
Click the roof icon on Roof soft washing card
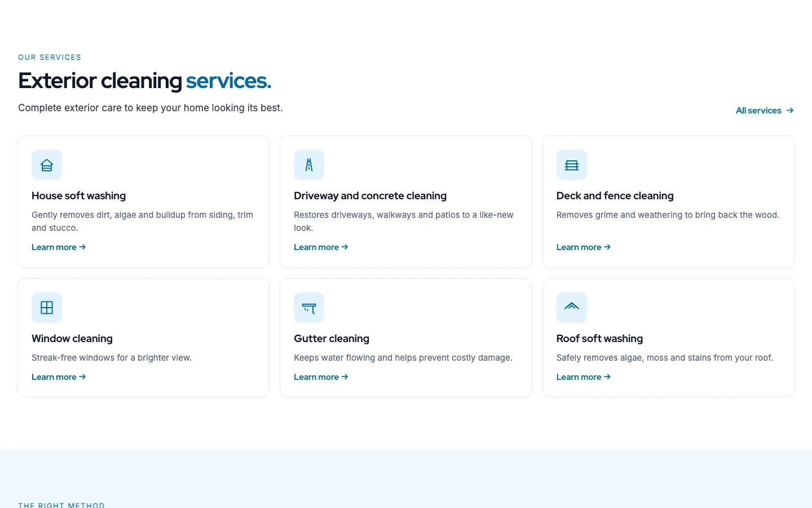(x=572, y=308)
